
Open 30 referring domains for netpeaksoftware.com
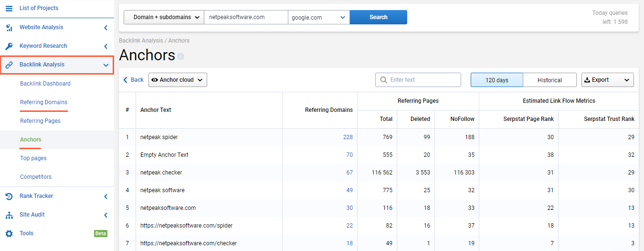(349, 208)
